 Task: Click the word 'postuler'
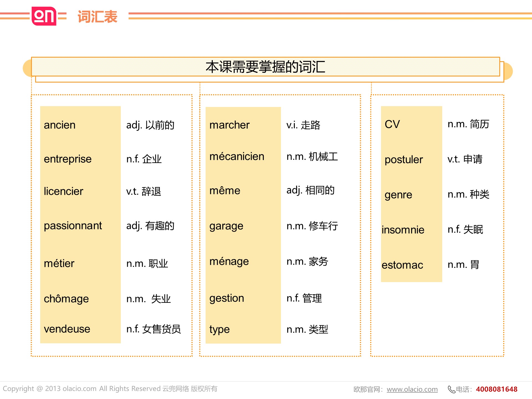(x=404, y=160)
